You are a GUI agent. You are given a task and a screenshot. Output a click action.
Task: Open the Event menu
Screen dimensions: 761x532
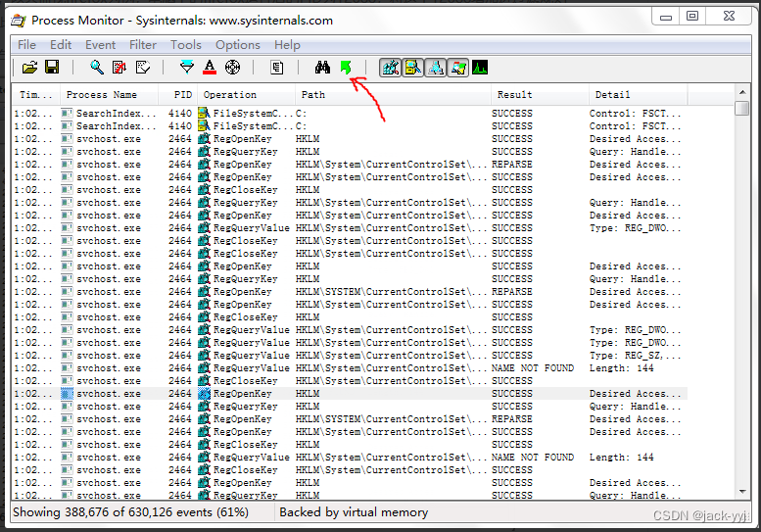pyautogui.click(x=101, y=45)
